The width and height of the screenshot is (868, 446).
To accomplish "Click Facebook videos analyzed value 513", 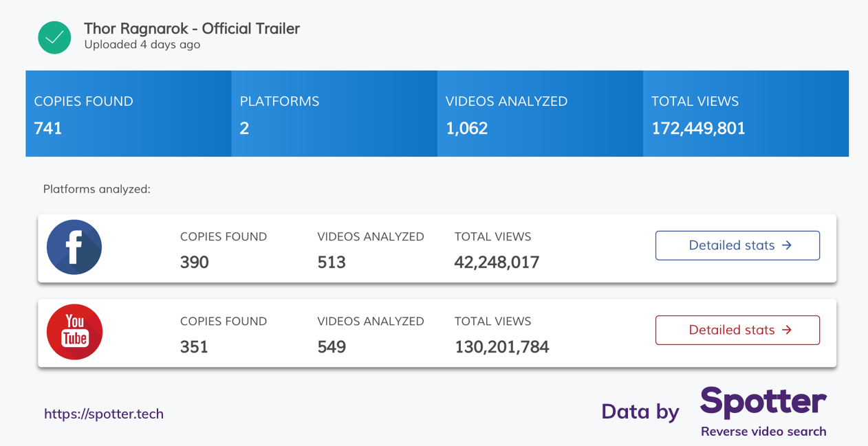I will 332,262.
